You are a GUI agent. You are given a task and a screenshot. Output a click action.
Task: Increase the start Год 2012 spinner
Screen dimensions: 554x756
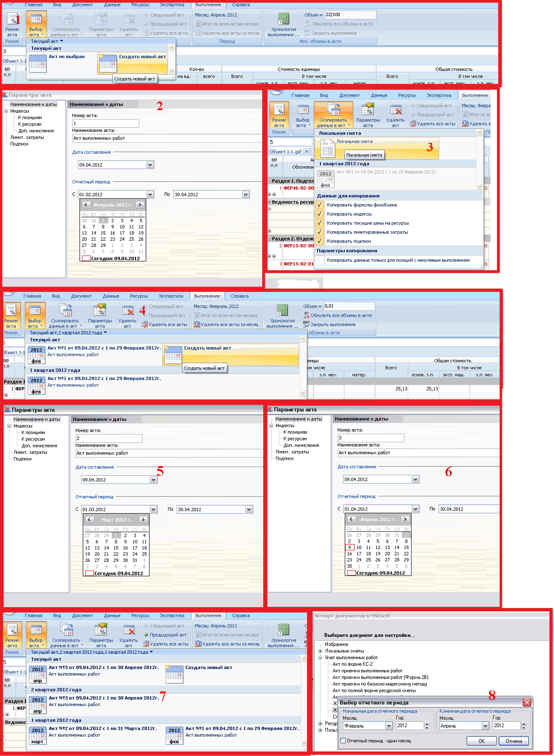tap(427, 724)
